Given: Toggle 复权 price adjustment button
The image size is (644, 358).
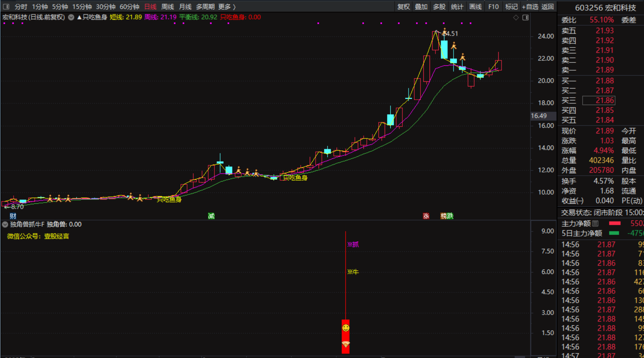Looking at the screenshot, I should (404, 7).
